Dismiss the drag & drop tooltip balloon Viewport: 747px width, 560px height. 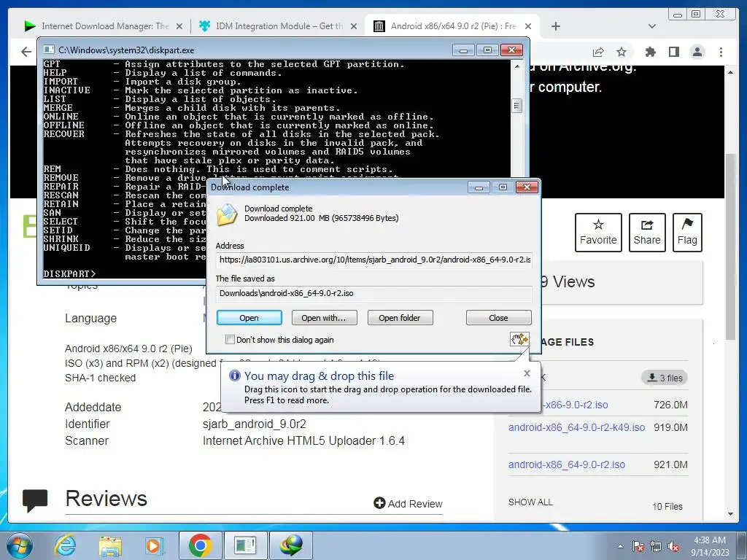coord(527,373)
